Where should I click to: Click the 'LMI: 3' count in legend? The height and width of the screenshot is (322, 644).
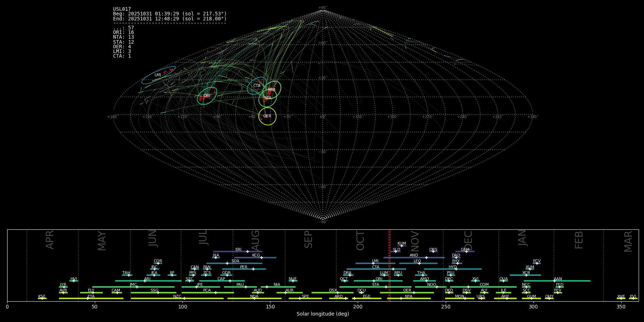pyautogui.click(x=122, y=52)
